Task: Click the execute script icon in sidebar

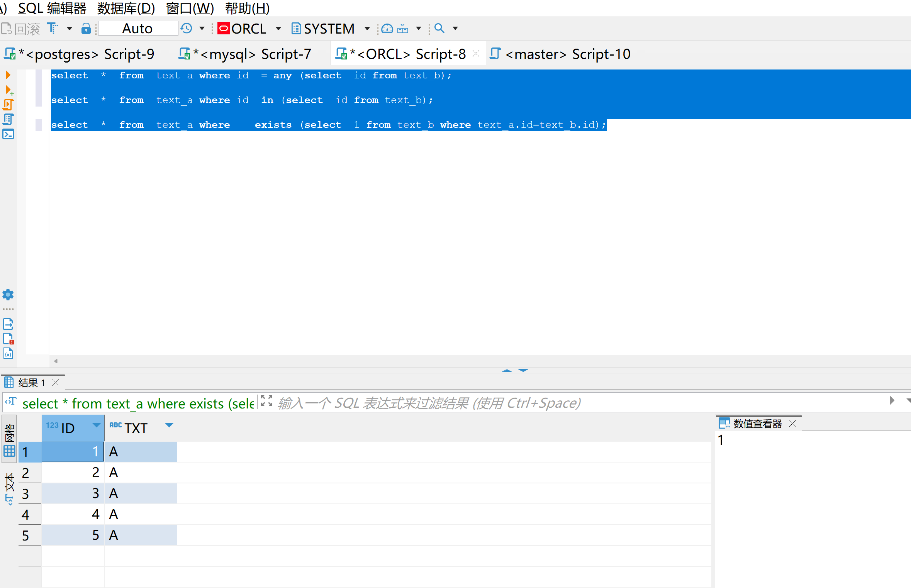Action: 8,105
